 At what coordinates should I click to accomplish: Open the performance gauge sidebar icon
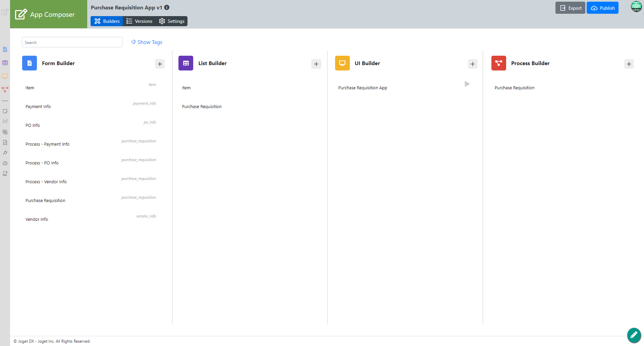(5, 163)
